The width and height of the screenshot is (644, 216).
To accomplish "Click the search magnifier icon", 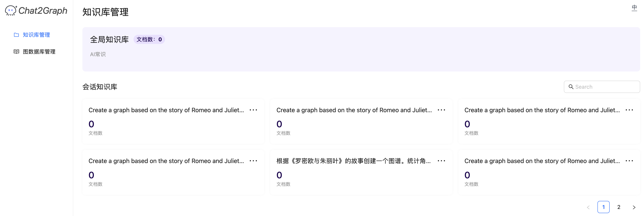I will 571,87.
